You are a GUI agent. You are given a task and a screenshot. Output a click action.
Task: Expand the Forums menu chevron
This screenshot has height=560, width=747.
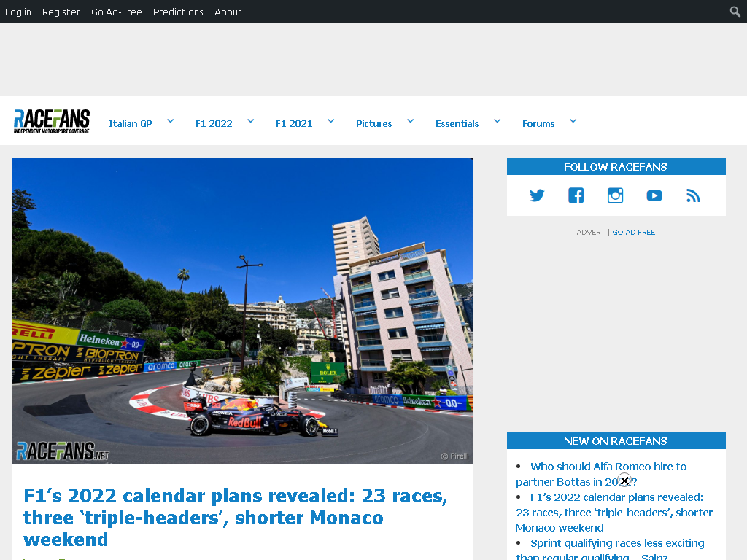[573, 121]
